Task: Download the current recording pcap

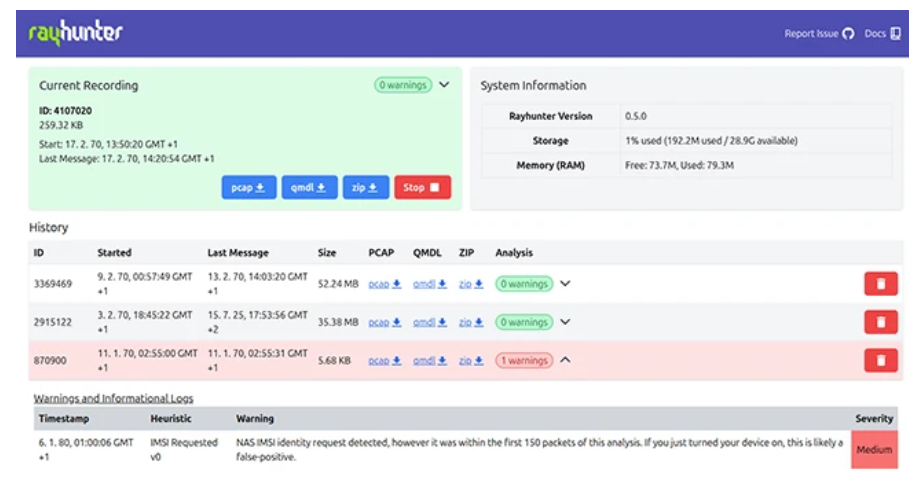Action: point(248,187)
